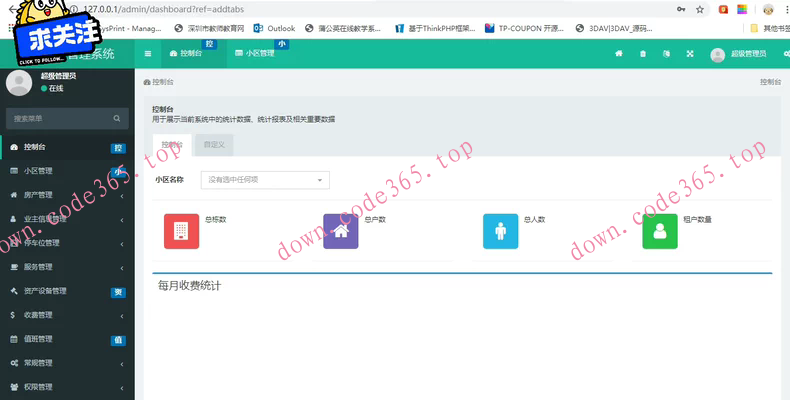Expand 收费管理 sidebar menu
This screenshot has width=790, height=400.
(68, 315)
